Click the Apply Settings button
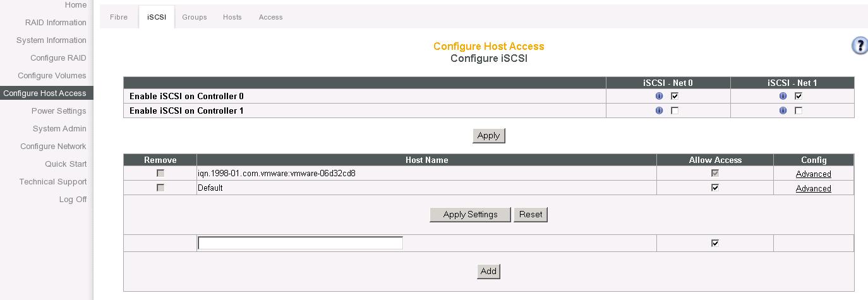Screen dimensions: 868x300 [471, 215]
